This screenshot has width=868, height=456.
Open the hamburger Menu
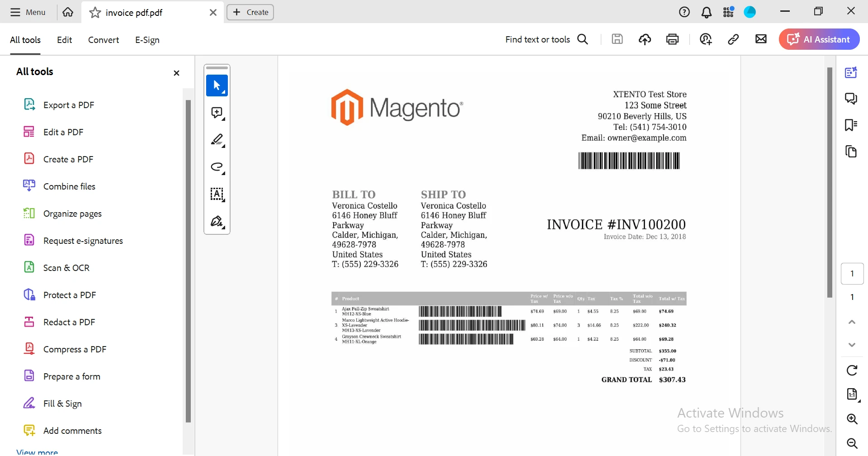28,12
